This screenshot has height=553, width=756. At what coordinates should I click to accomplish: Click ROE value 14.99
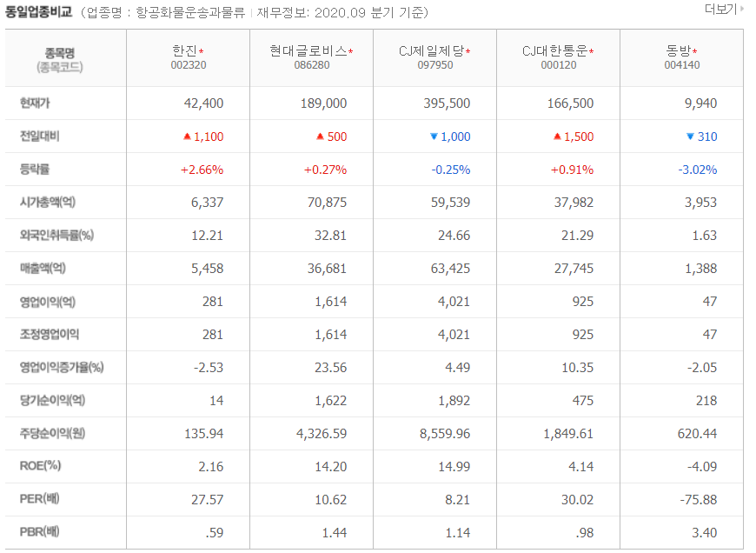[454, 467]
